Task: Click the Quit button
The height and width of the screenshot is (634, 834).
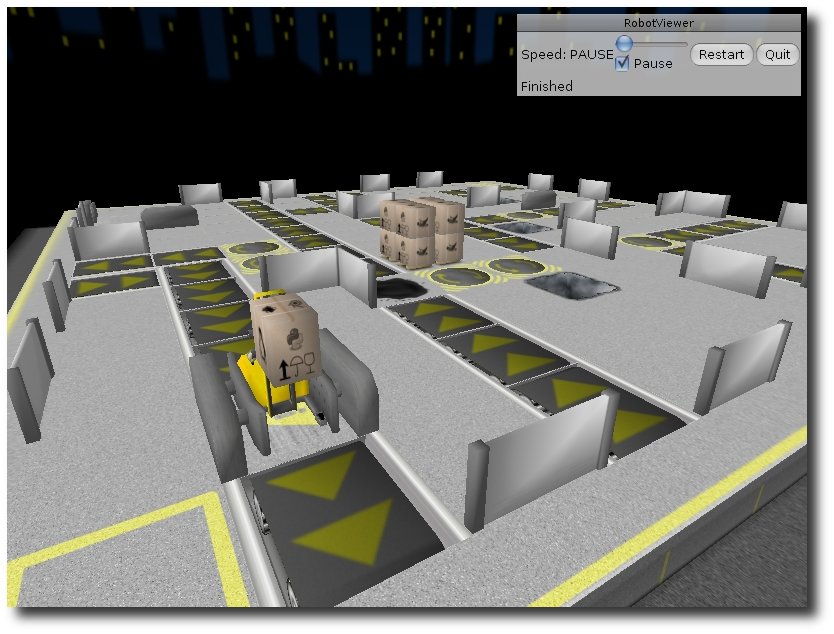Action: tap(777, 54)
